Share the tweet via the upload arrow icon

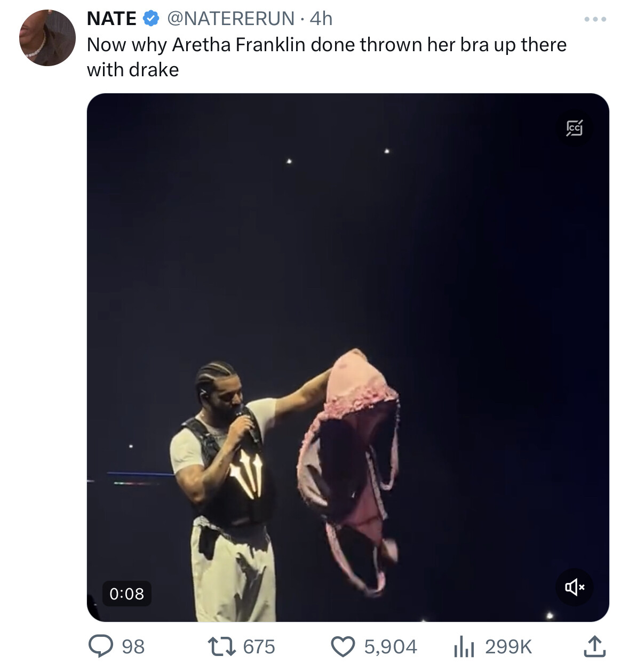tap(594, 646)
